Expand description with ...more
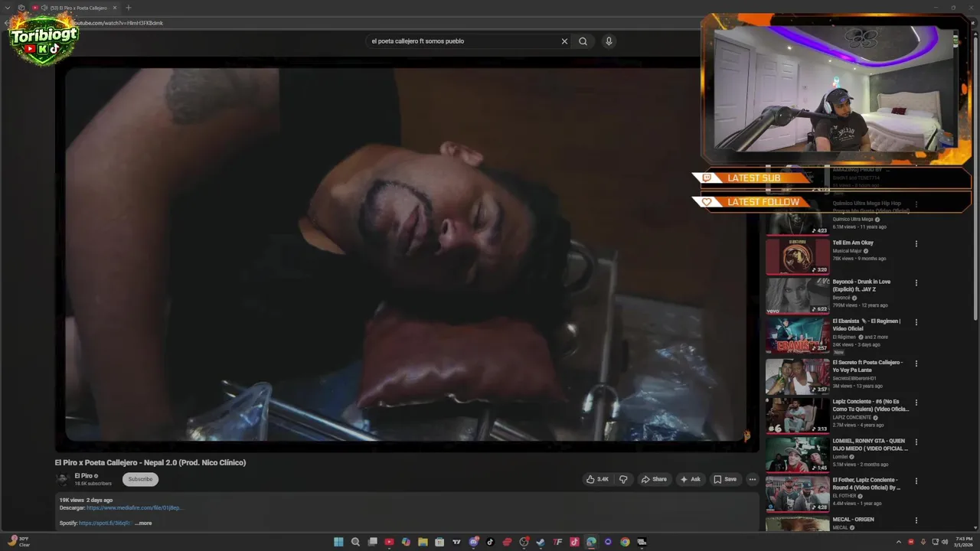 [143, 523]
